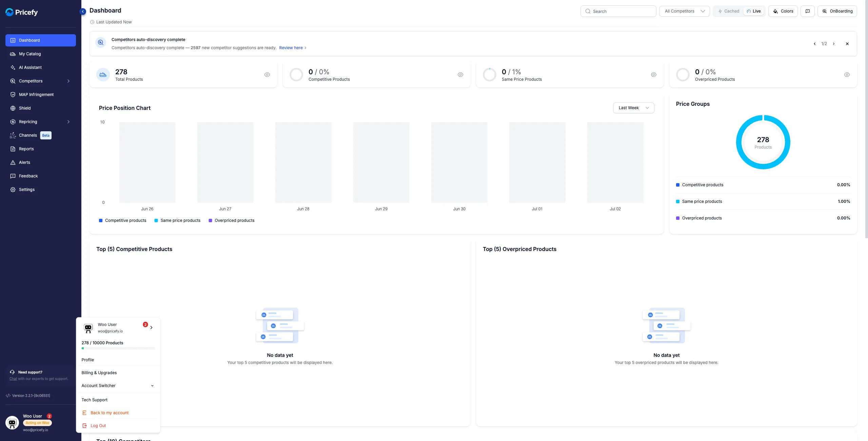Open the OnBoarding guide
Screen dimensions: 868x441
[x=837, y=11]
